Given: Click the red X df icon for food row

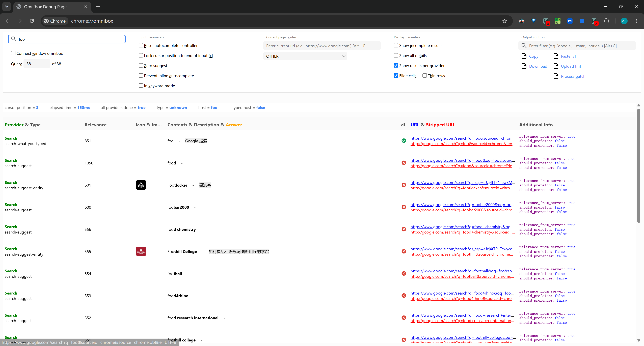Looking at the screenshot, I should tap(404, 163).
